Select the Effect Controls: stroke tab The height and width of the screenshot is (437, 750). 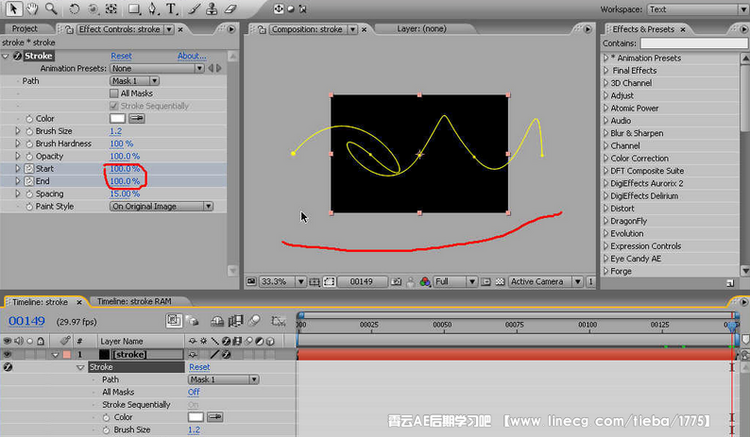120,29
